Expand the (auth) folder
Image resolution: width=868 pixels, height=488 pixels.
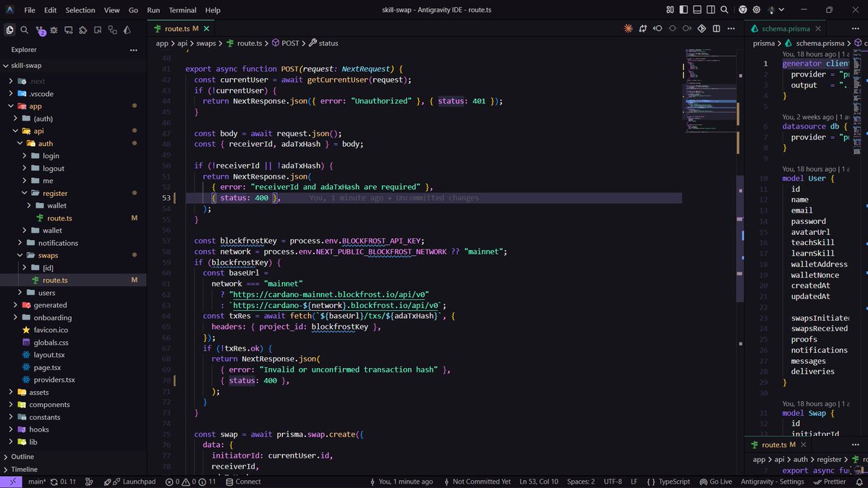pos(73,119)
